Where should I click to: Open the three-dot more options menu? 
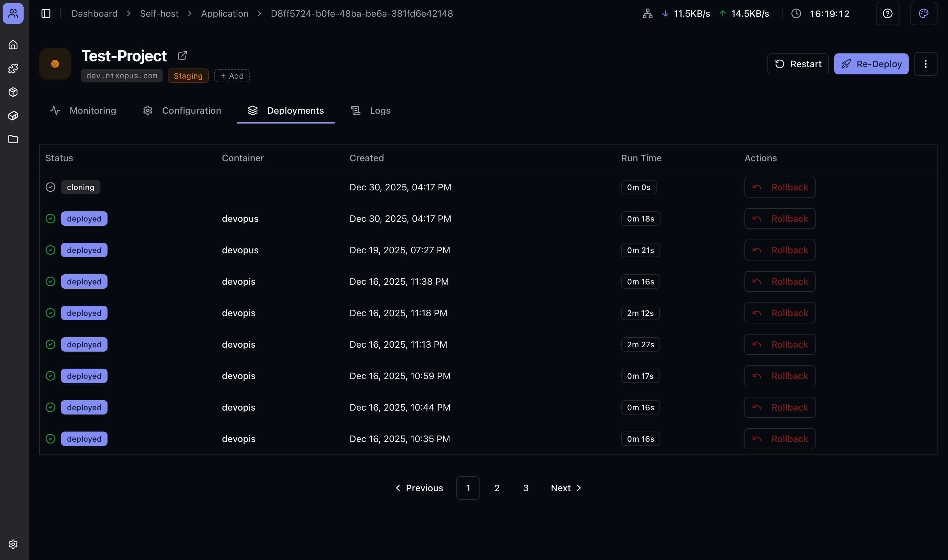[x=925, y=64]
